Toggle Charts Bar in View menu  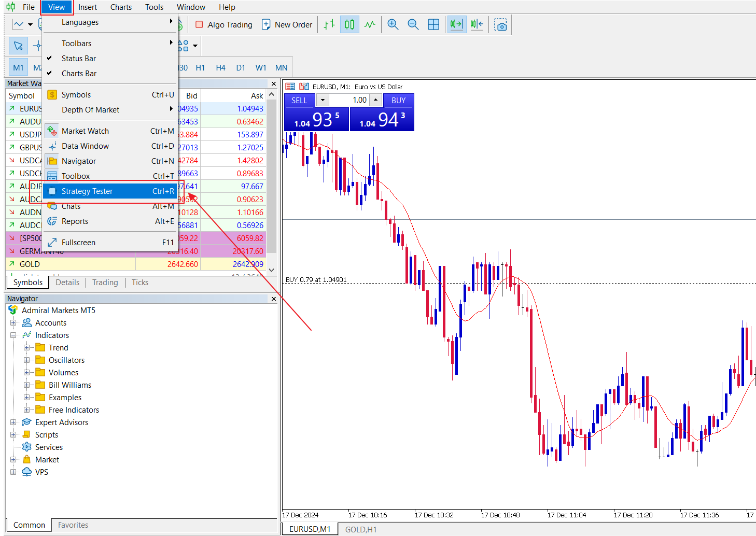click(110, 74)
